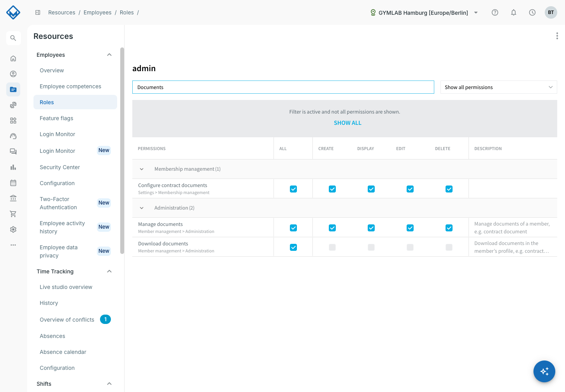Uncheck ALL for Download documents

click(293, 247)
